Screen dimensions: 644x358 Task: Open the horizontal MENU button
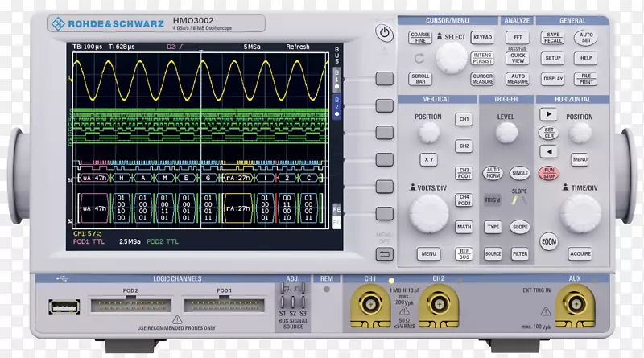click(x=580, y=159)
